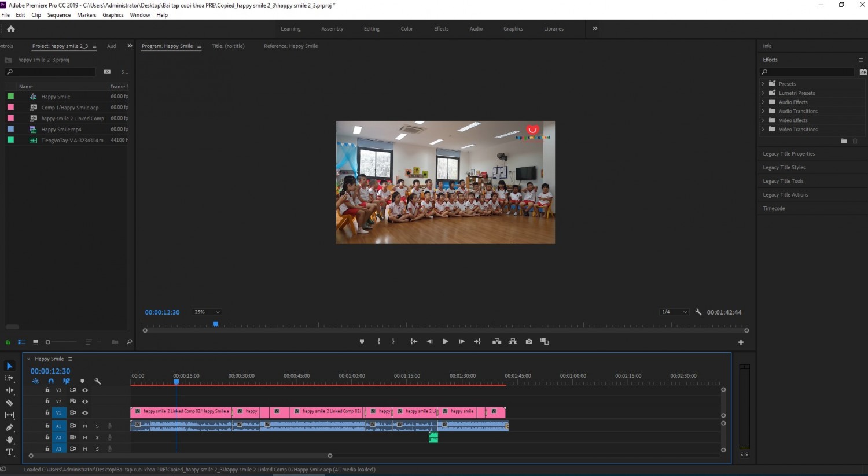Pick the Ripple Edit tool
This screenshot has height=476, width=868.
pos(9,390)
